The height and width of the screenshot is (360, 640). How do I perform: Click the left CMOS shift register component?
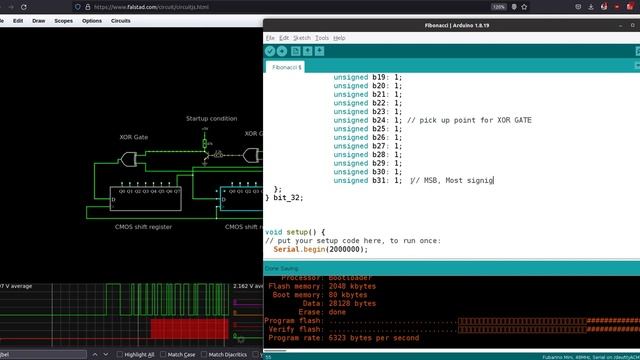click(x=146, y=198)
